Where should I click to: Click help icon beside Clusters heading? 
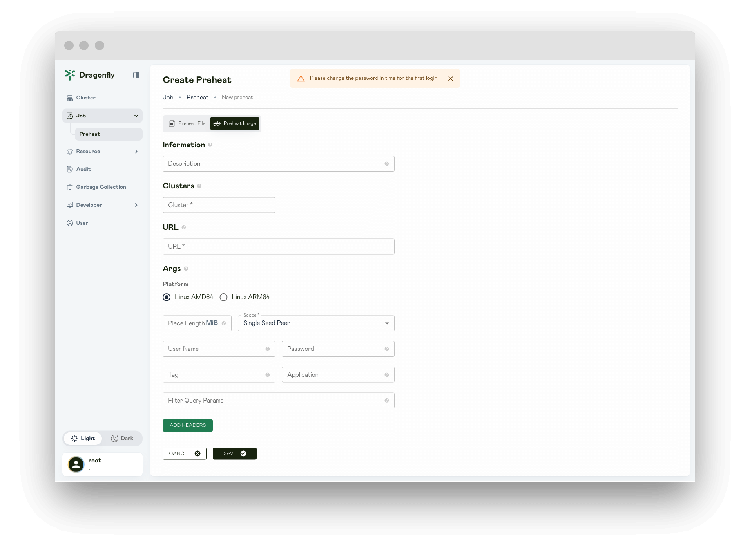coord(199,186)
